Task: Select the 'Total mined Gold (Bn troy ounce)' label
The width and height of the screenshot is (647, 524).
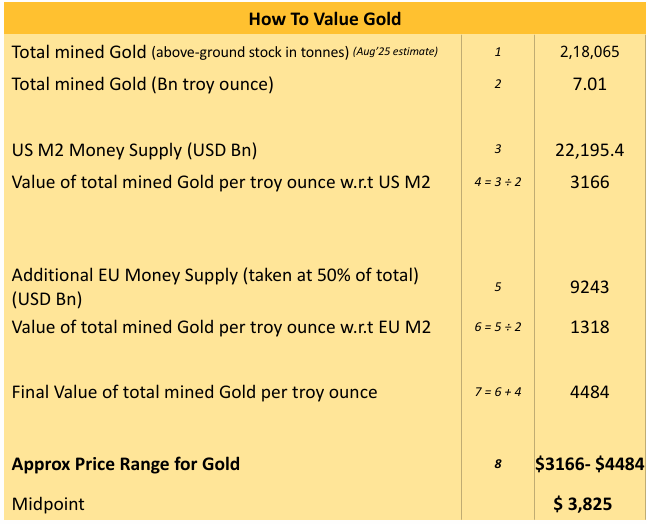Action: (142, 84)
